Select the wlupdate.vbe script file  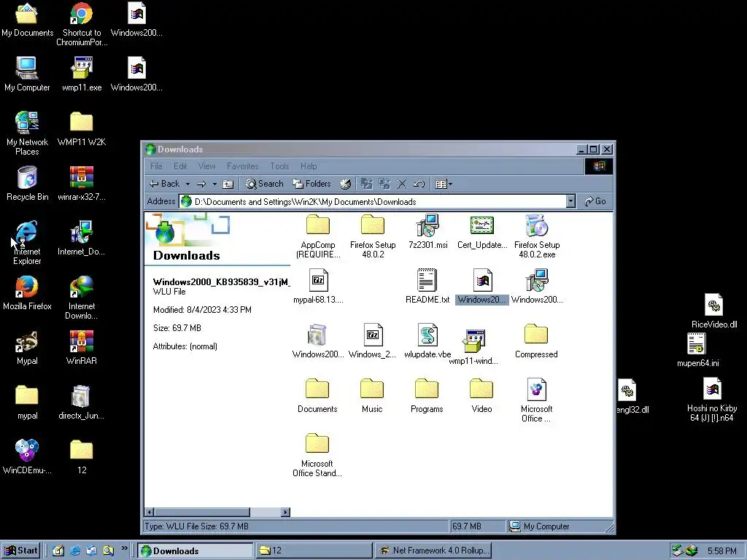427,341
